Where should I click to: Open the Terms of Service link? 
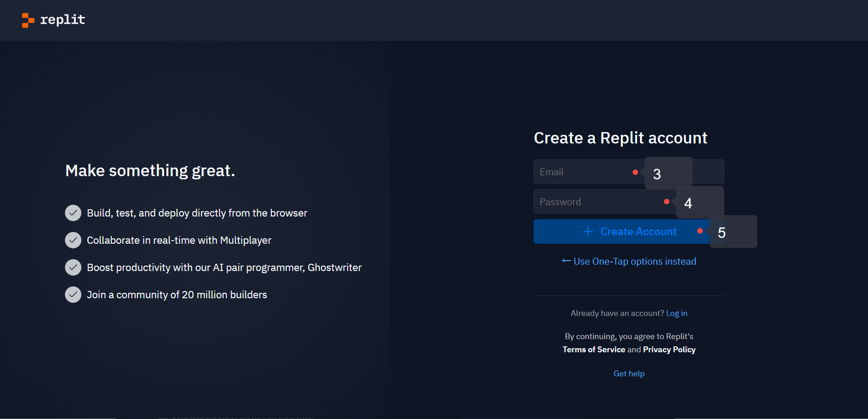(594, 350)
